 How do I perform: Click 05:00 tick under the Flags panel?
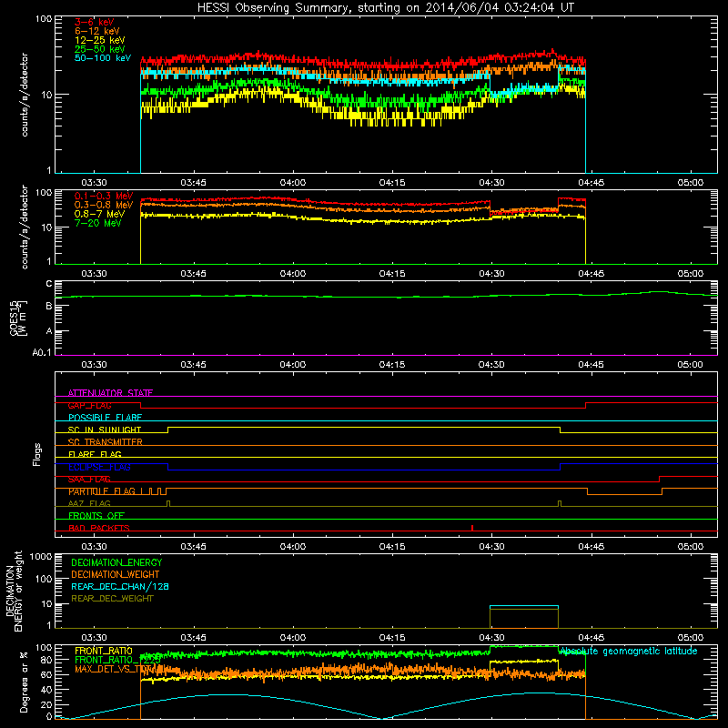click(x=691, y=547)
